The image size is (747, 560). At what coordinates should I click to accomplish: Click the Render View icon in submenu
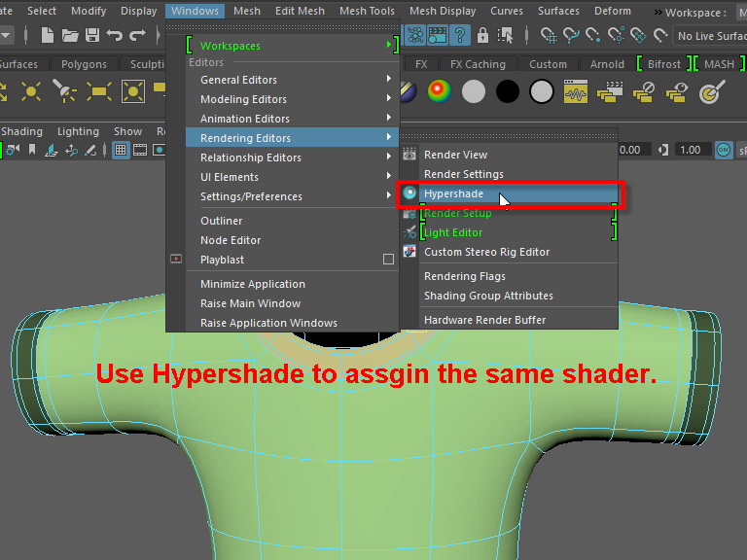409,155
